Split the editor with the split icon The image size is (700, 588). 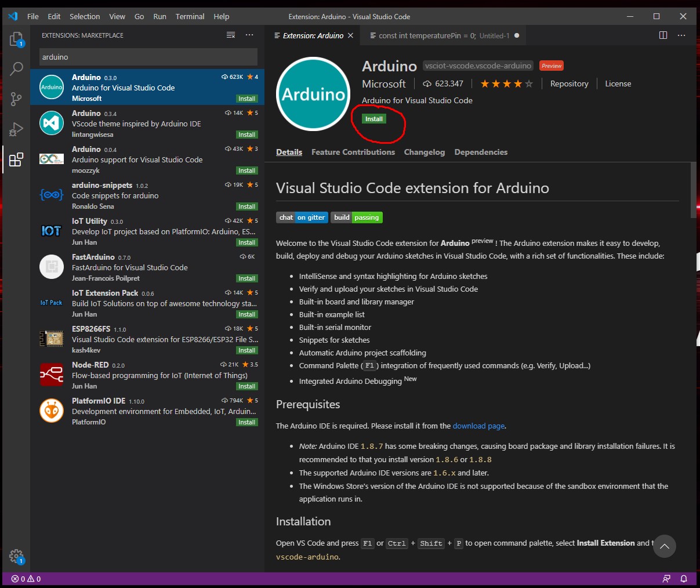[663, 35]
